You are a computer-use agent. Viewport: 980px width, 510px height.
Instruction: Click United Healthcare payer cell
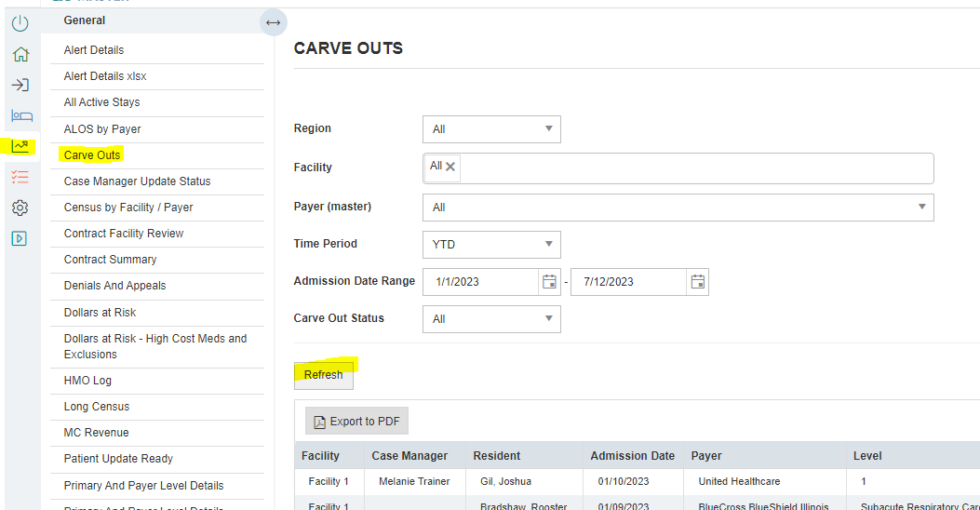(739, 482)
